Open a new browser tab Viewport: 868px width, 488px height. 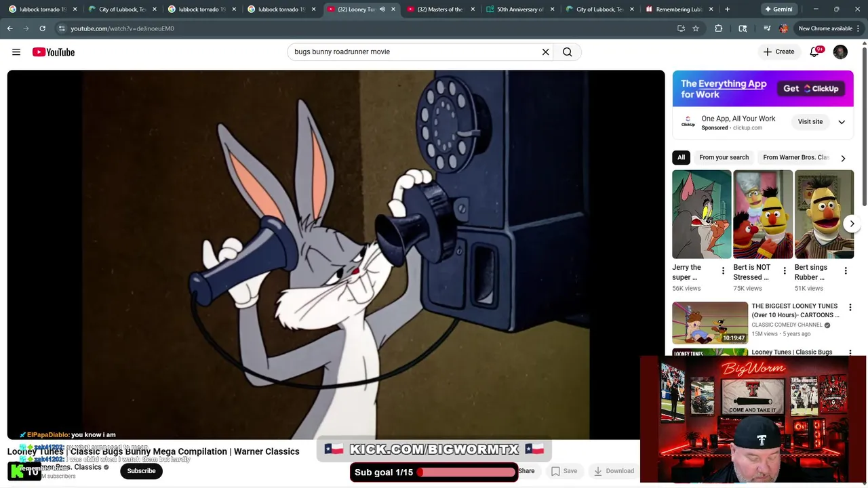(x=727, y=9)
